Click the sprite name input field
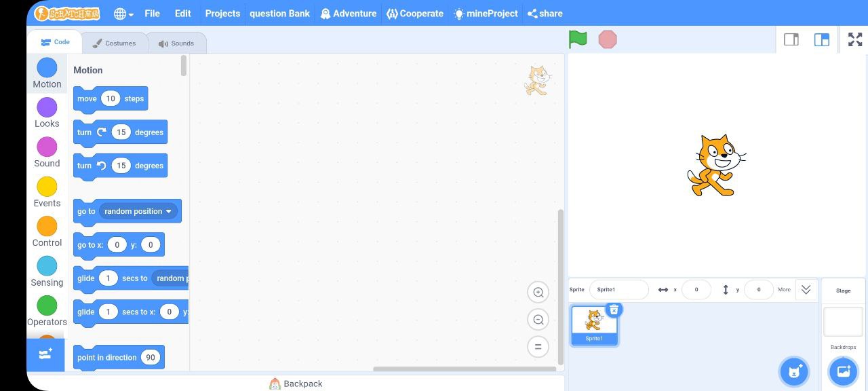868x391 pixels. [x=618, y=290]
